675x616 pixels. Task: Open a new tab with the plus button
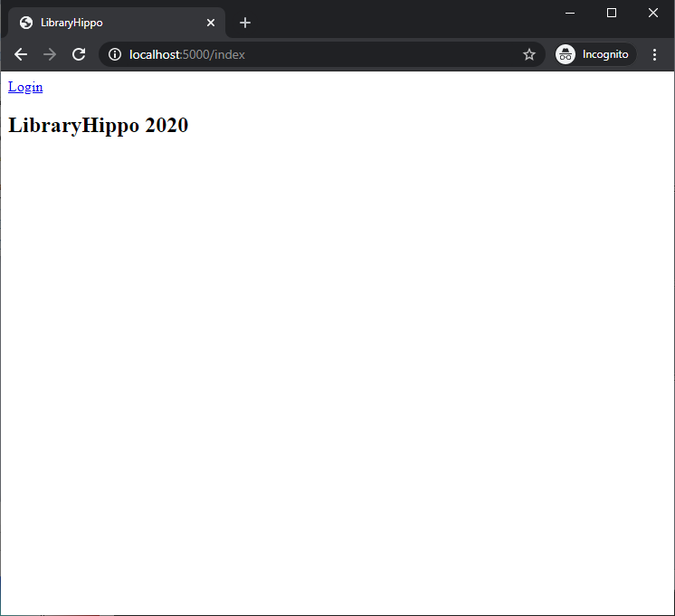245,23
